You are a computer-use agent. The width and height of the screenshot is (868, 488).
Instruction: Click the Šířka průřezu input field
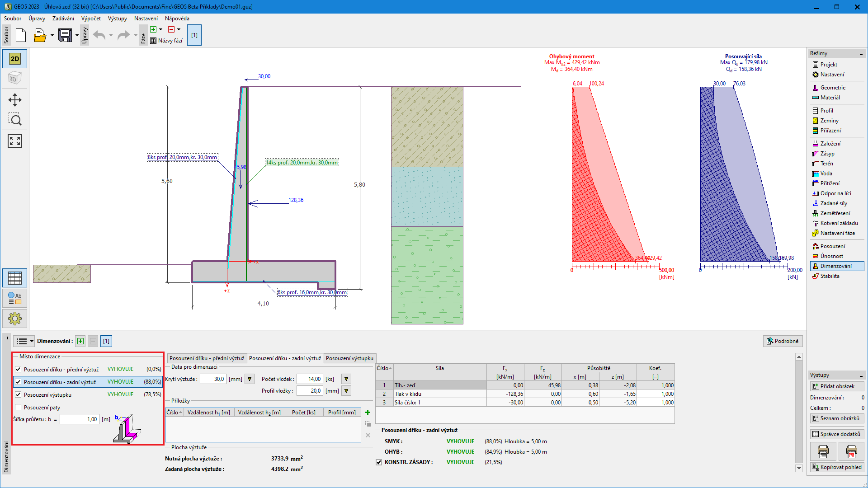click(79, 419)
